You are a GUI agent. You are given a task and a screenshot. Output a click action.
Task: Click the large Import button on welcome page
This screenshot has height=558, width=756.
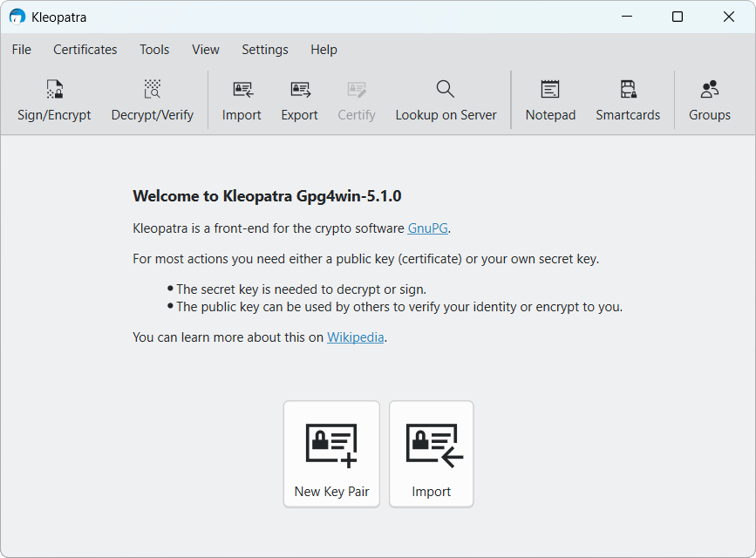432,454
